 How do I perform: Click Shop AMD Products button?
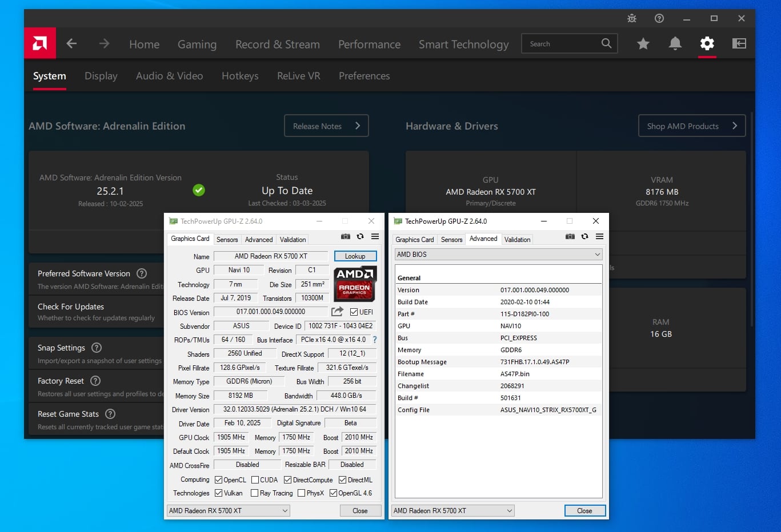coord(692,126)
